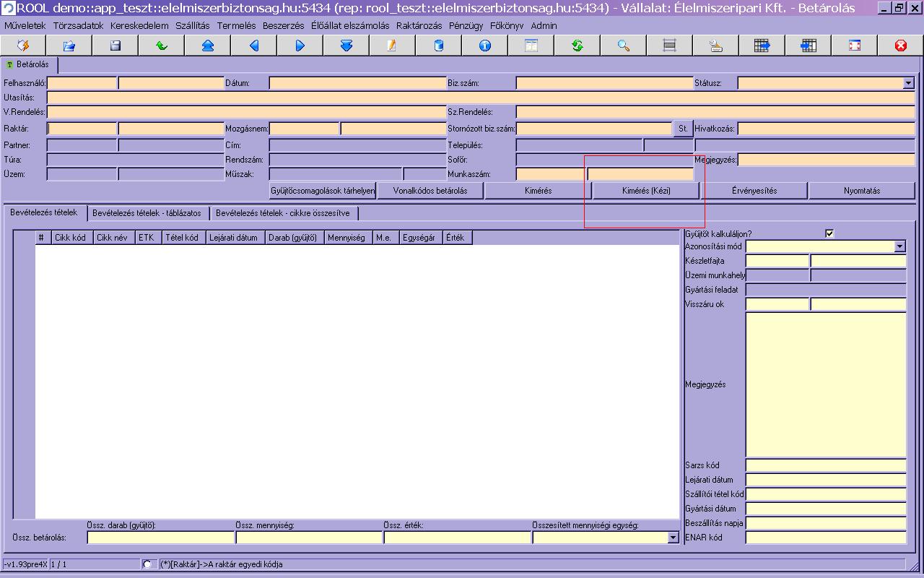Toggle the Gyűjtőt kalkuláljon checkbox
924x578 pixels.
coord(829,233)
